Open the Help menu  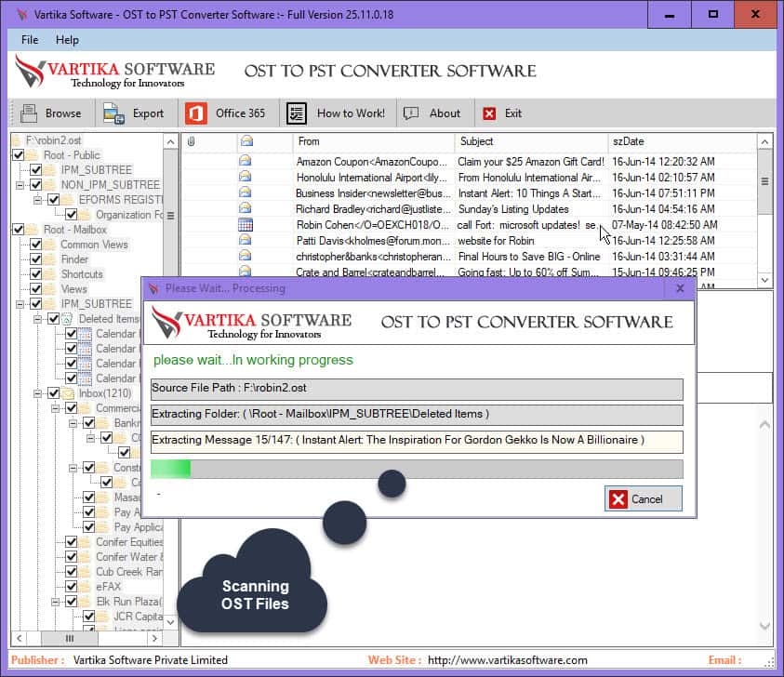coord(67,40)
